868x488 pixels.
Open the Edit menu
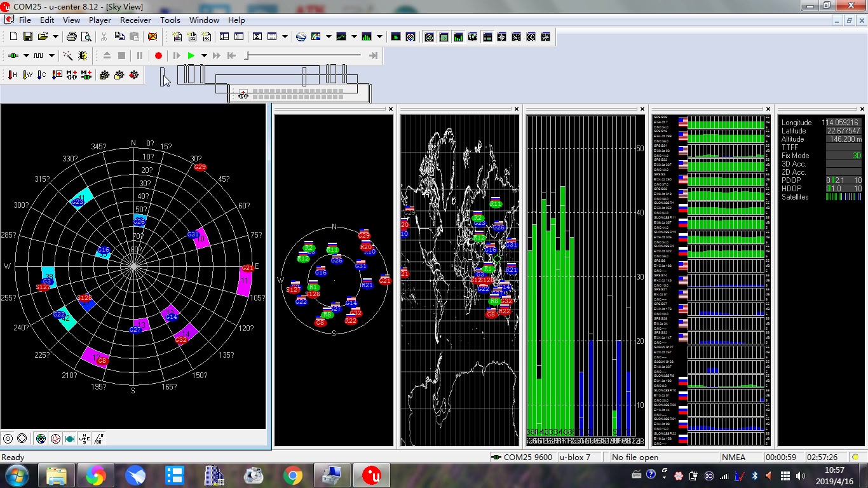point(47,20)
